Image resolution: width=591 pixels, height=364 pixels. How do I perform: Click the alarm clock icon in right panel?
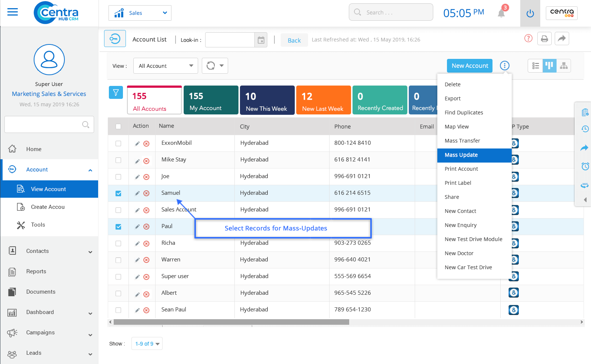pyautogui.click(x=585, y=166)
